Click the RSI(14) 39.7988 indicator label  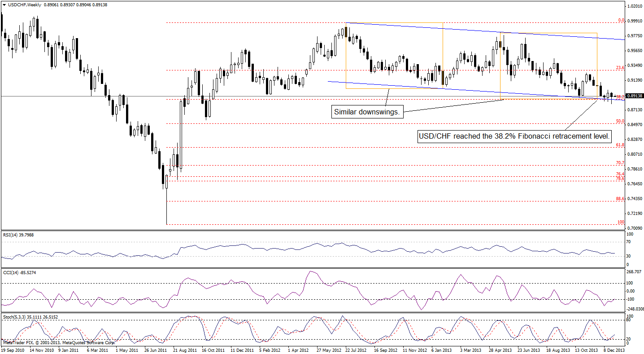(18, 235)
